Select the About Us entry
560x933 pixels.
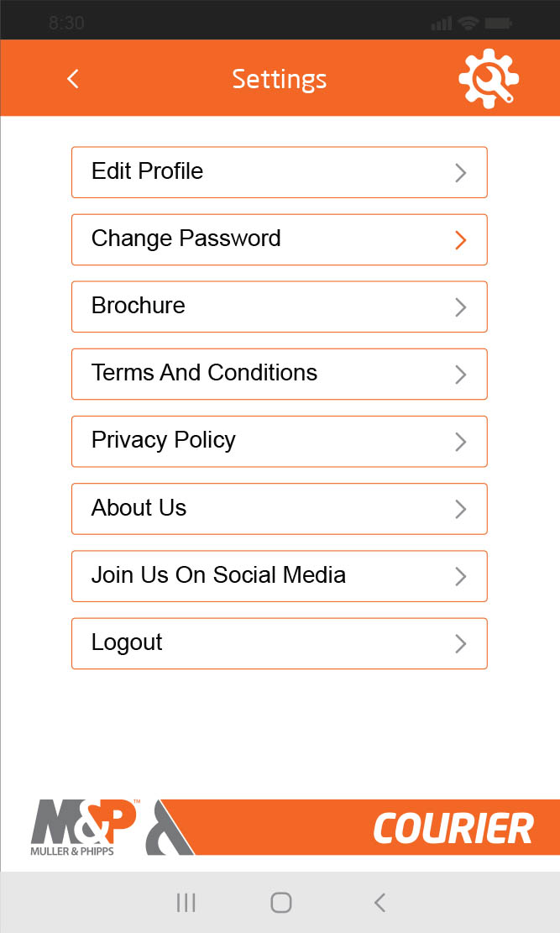[x=279, y=509]
